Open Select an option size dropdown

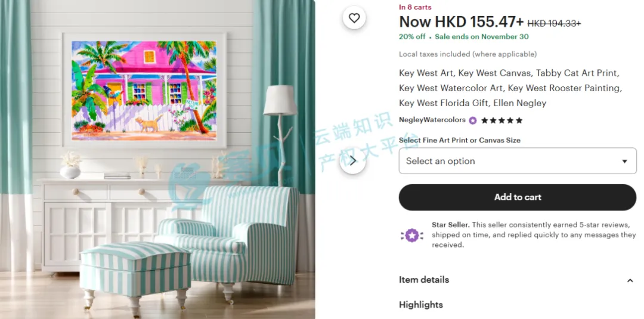pos(518,161)
